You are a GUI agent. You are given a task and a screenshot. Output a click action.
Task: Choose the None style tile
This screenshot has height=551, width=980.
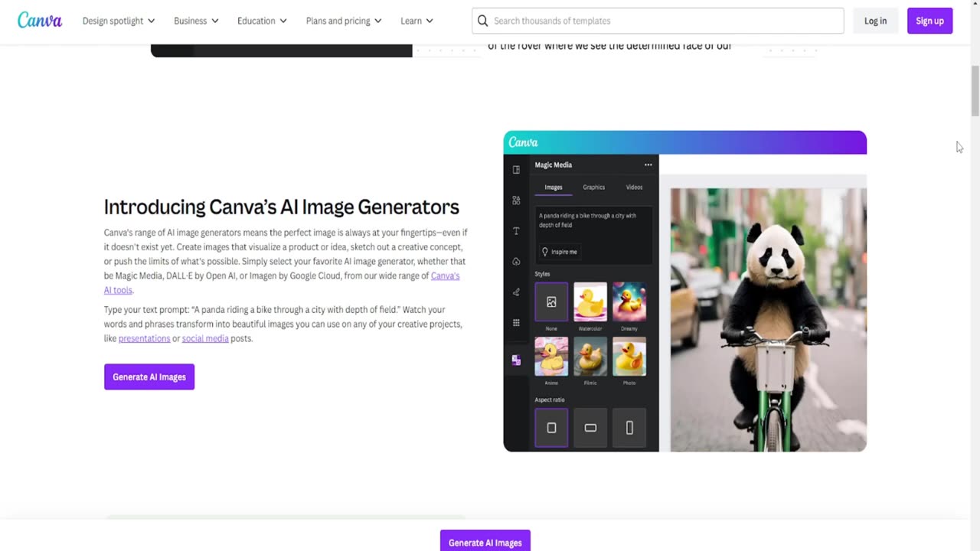point(551,302)
